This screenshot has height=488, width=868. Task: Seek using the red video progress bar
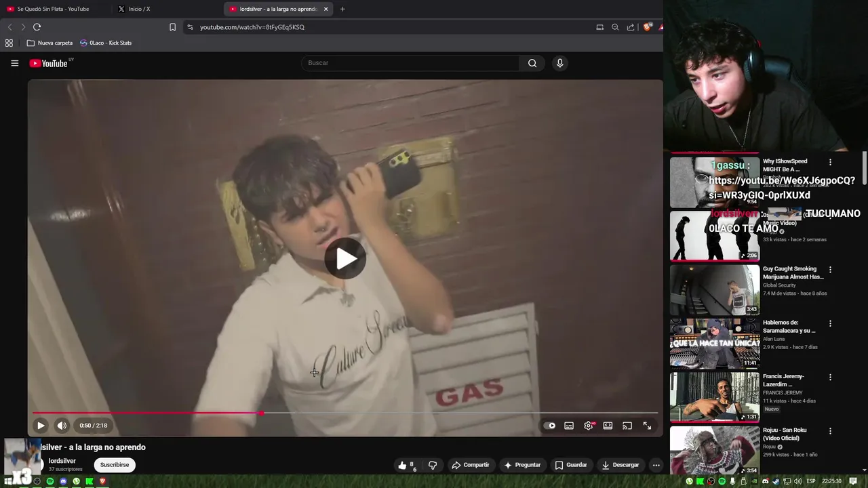click(x=345, y=413)
